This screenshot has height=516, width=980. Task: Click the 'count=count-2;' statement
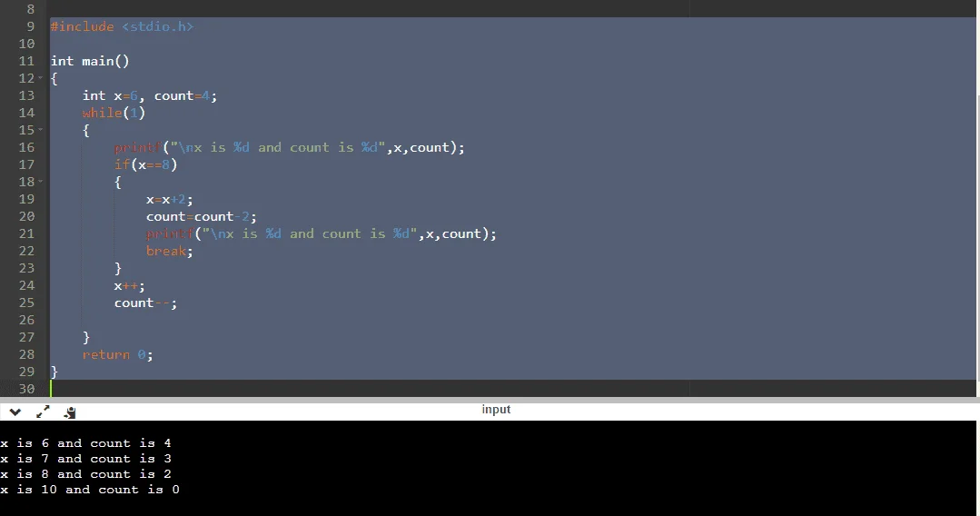(x=202, y=216)
